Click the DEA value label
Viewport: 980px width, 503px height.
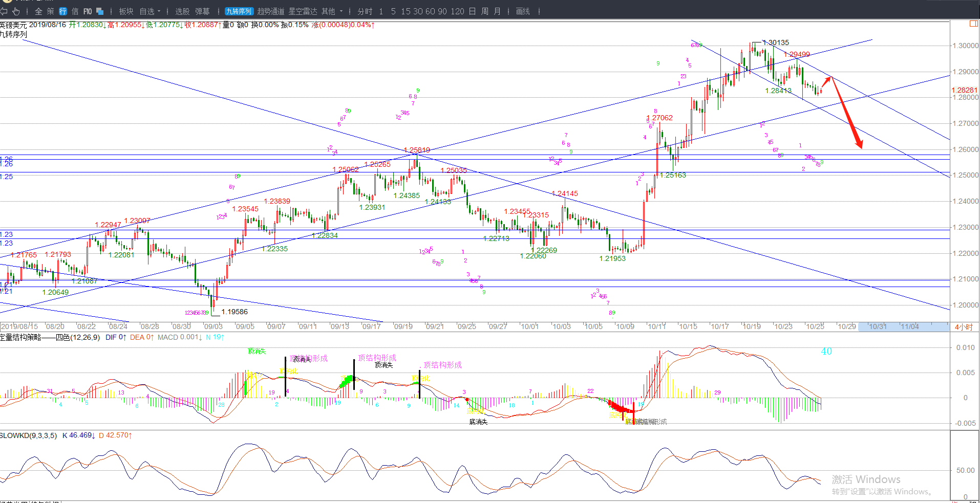click(x=142, y=337)
